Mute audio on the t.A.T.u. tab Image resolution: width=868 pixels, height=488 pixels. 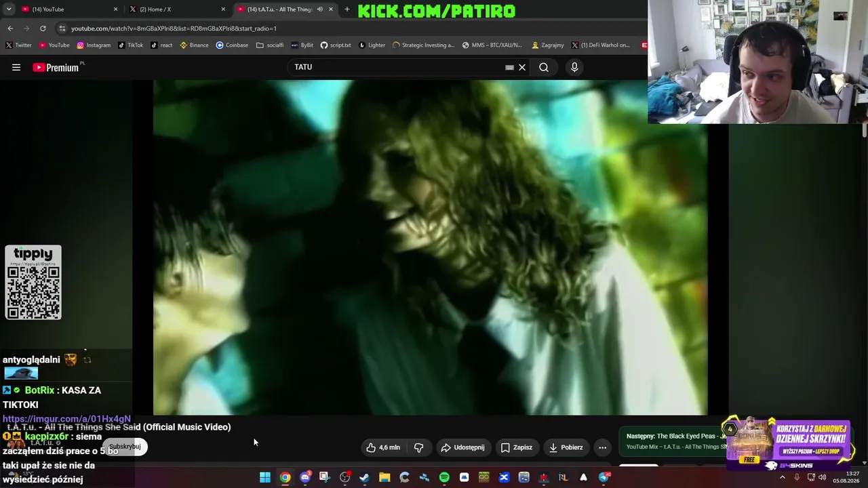point(320,9)
